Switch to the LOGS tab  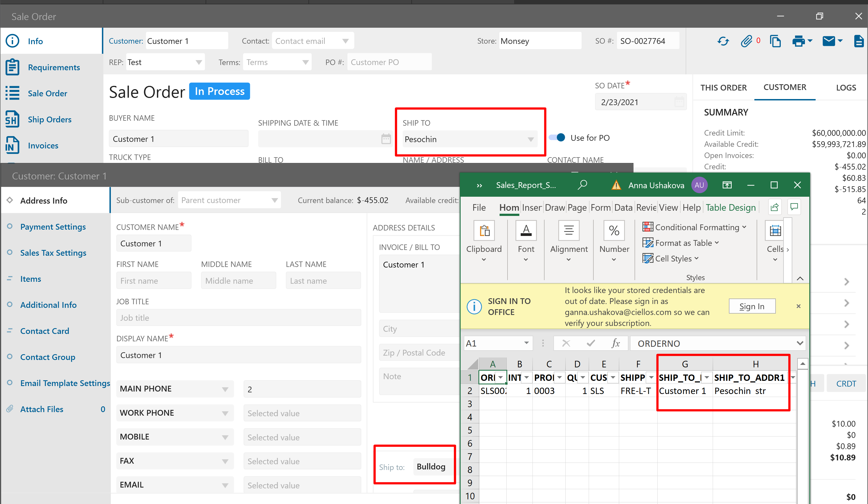coord(846,88)
